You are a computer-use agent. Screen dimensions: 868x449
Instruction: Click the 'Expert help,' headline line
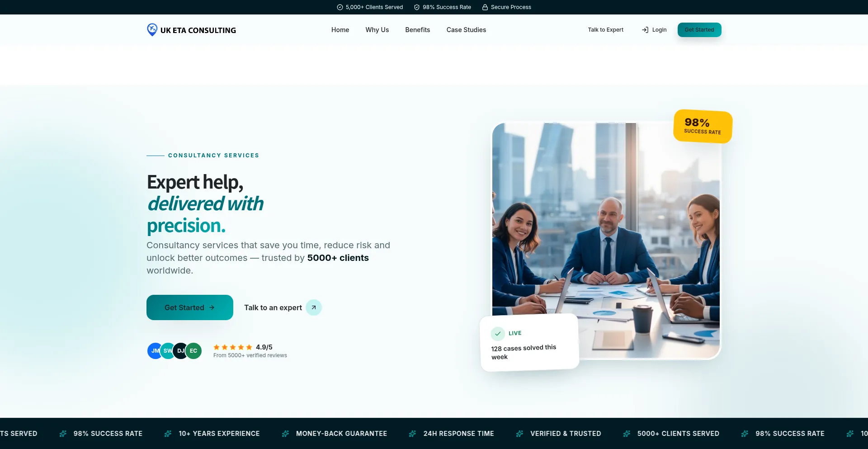pos(195,182)
